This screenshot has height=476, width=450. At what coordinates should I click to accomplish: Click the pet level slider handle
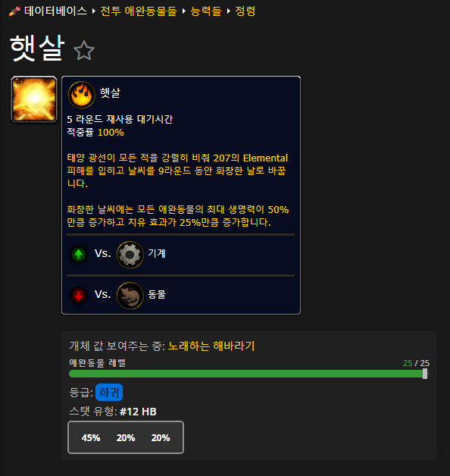click(425, 374)
